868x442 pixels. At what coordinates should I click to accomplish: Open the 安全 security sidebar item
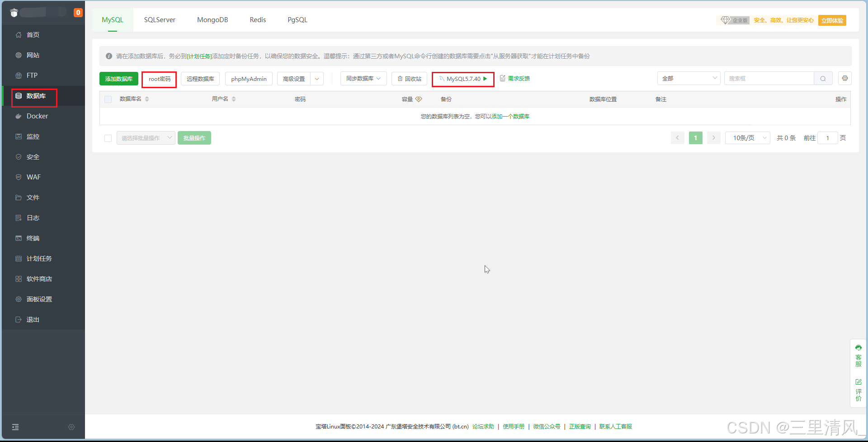click(43, 157)
